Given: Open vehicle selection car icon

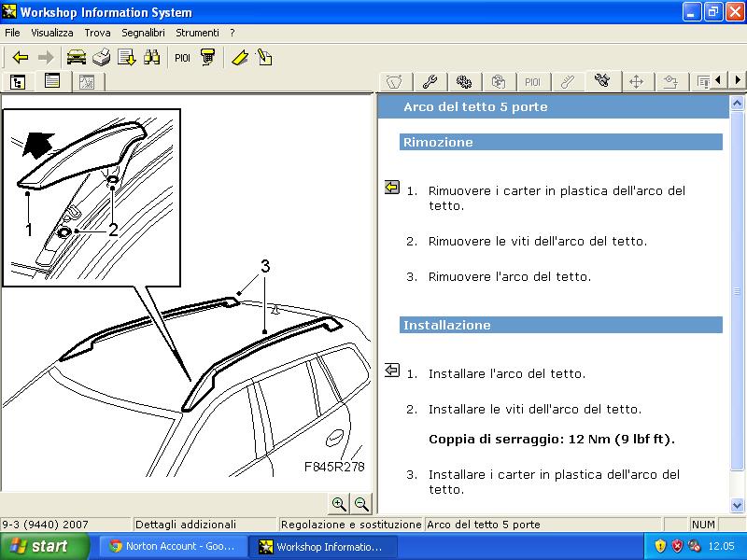Looking at the screenshot, I should (x=77, y=58).
